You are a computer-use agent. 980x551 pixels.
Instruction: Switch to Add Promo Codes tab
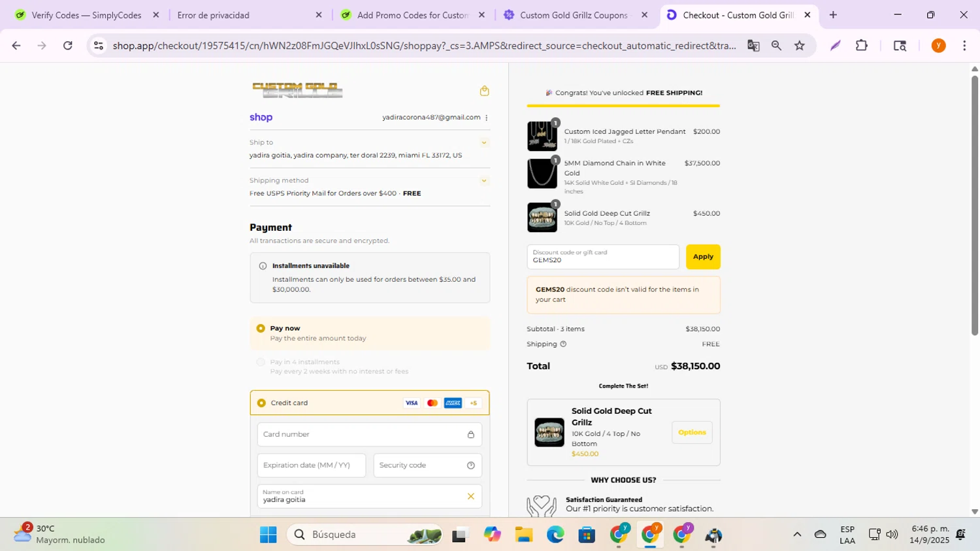[412, 15]
